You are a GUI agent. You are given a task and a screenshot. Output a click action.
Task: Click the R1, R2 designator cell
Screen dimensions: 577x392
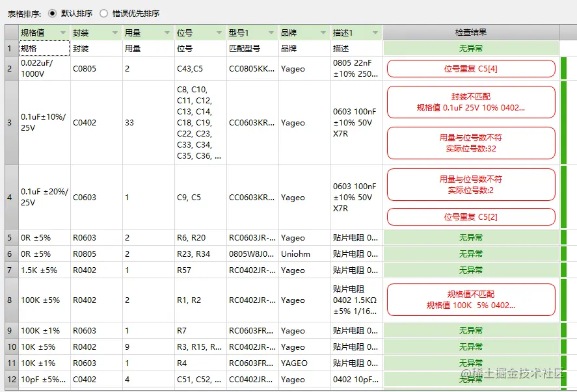[x=200, y=300]
